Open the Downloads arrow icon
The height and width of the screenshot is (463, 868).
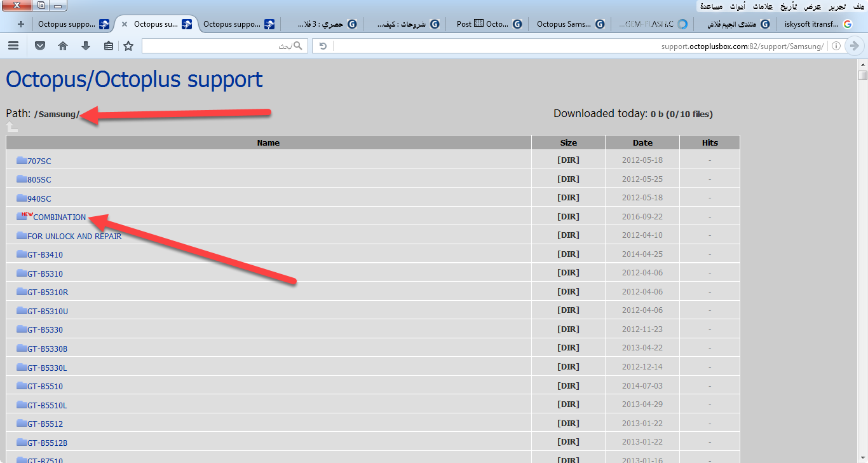click(86, 46)
